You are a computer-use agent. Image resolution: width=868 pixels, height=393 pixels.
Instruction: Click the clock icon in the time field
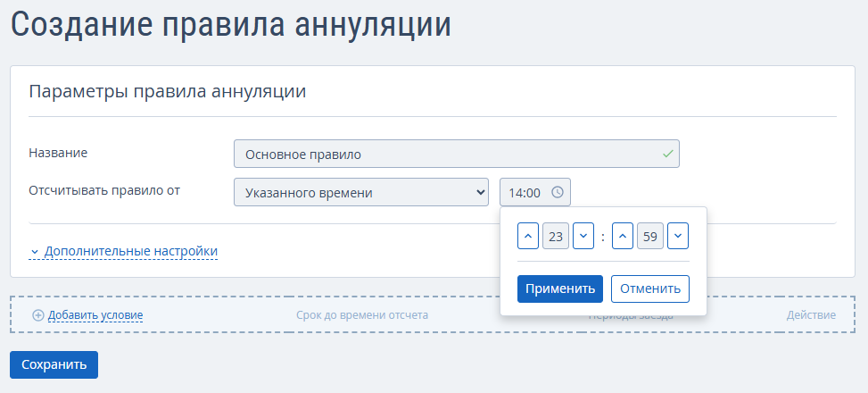[558, 192]
